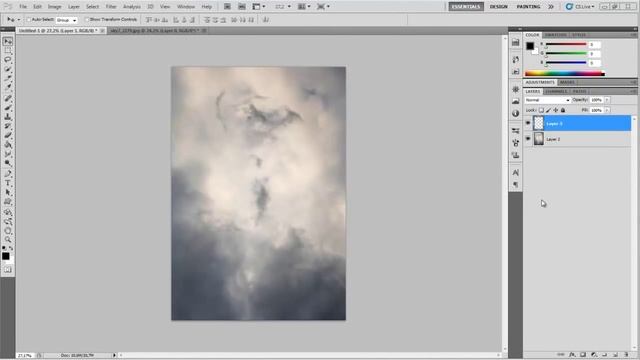Open the tool preset picker arrow
640x360 pixels.
coord(19,20)
